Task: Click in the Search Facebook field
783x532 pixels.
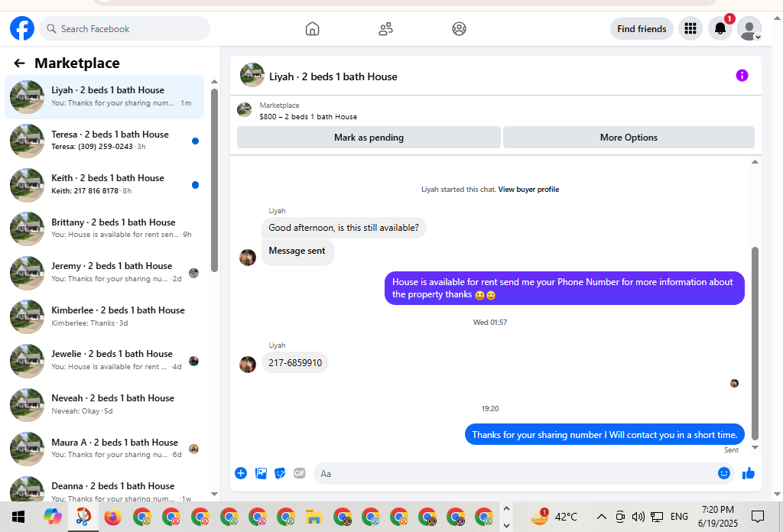Action: tap(125, 28)
